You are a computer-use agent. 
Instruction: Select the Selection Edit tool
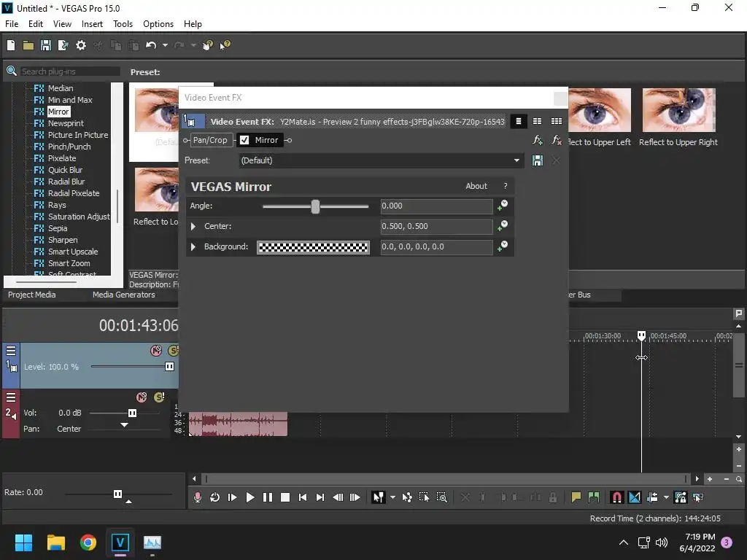pyautogui.click(x=424, y=497)
